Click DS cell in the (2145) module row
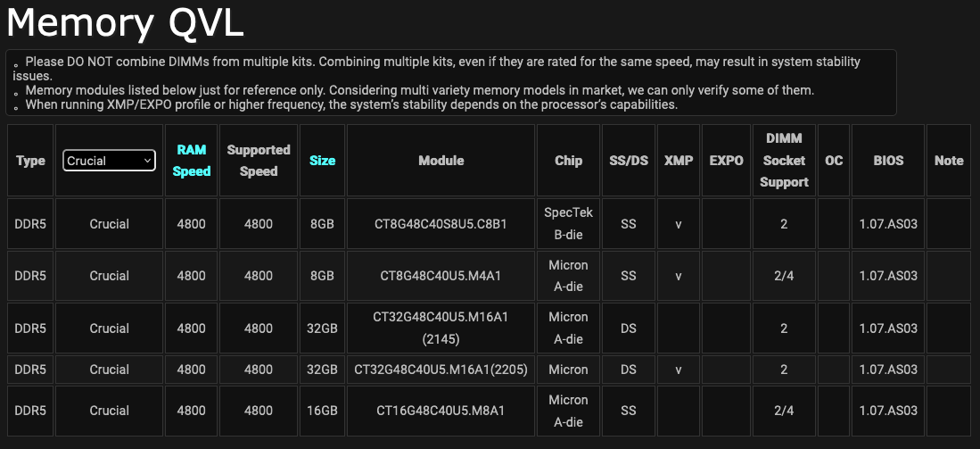The image size is (980, 449). (x=629, y=328)
